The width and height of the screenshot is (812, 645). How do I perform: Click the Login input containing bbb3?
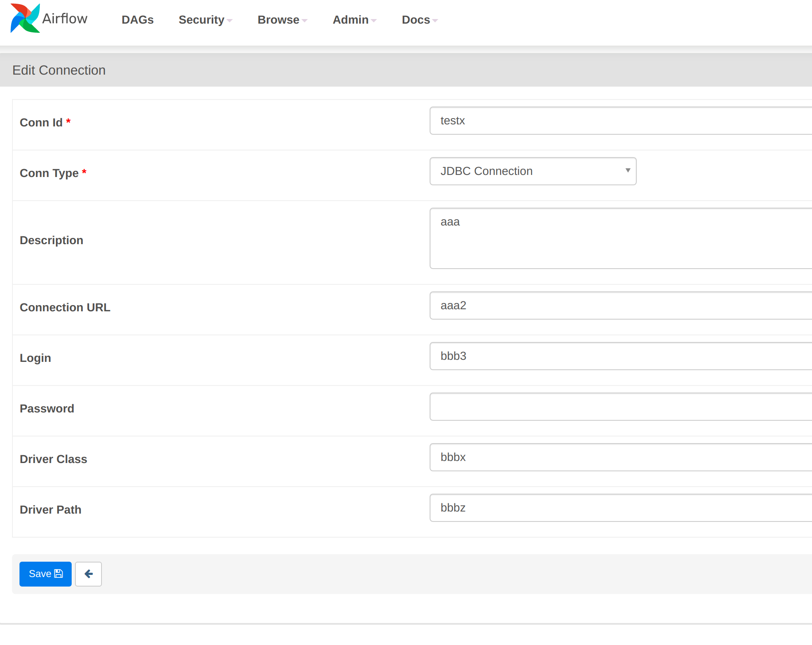[x=580, y=356]
